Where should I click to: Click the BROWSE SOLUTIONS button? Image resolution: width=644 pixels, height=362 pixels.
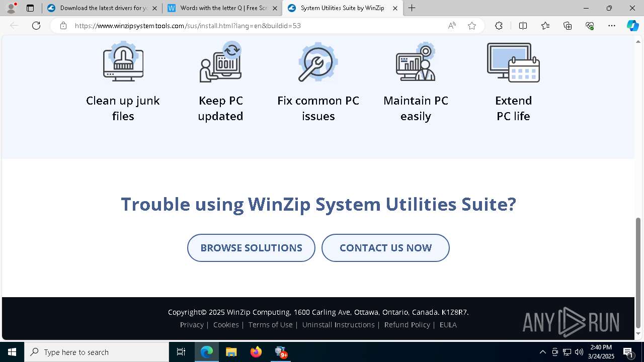pos(251,248)
